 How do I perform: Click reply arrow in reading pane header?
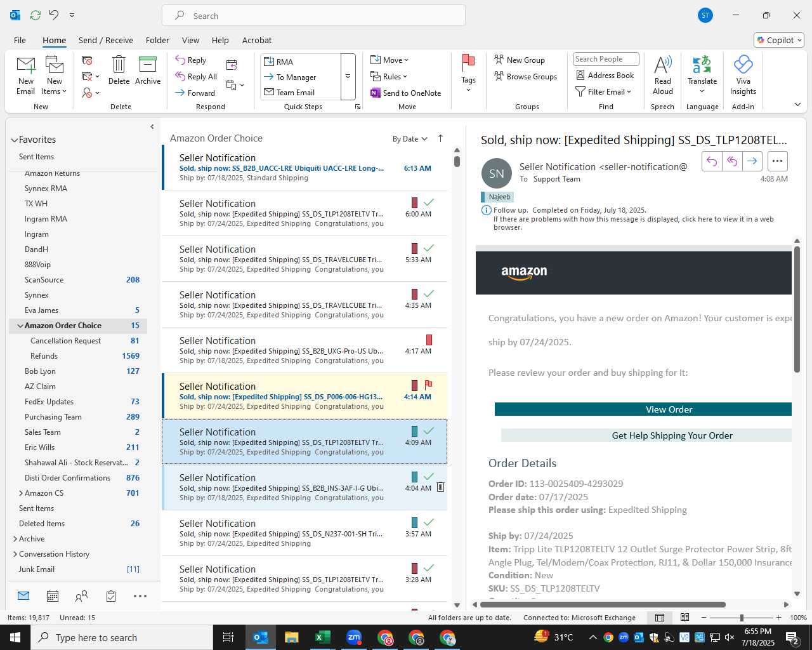(x=712, y=161)
